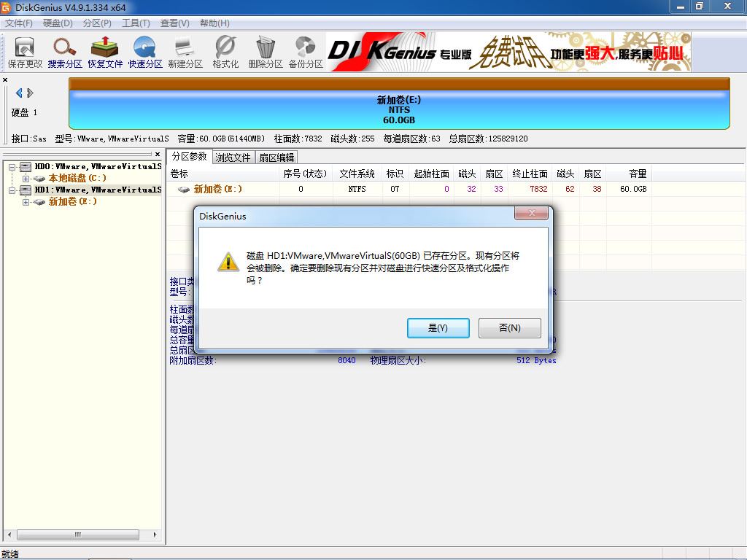
Task: Click the 512 Bytes physical sector value
Action: pyautogui.click(x=536, y=360)
